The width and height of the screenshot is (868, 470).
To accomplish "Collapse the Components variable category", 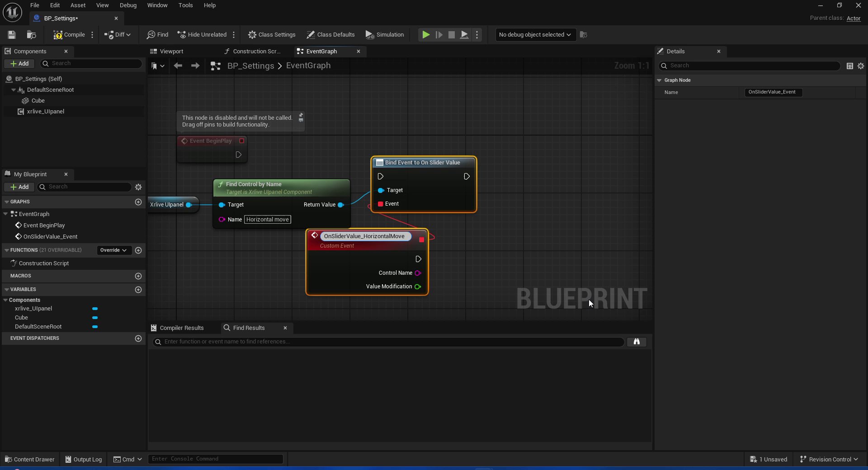I will (5, 300).
